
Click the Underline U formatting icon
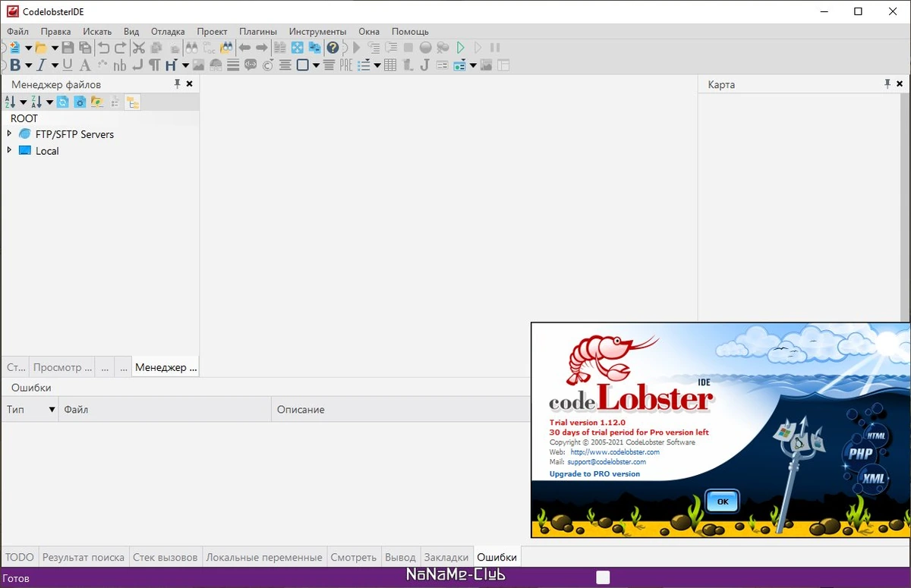click(68, 65)
